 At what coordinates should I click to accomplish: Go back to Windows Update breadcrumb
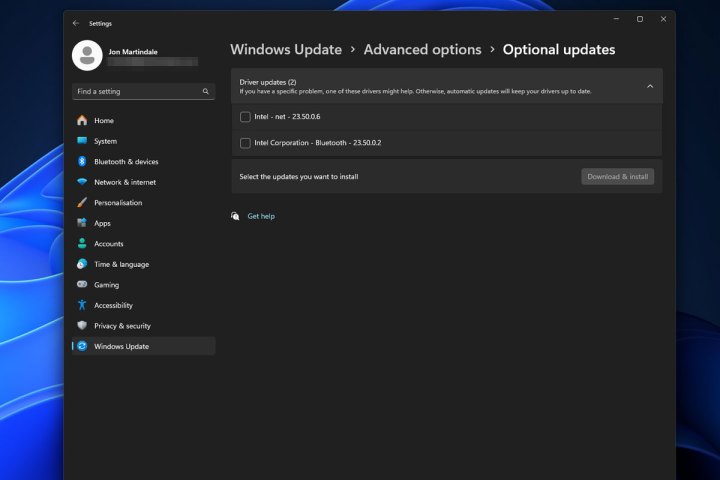tap(286, 50)
